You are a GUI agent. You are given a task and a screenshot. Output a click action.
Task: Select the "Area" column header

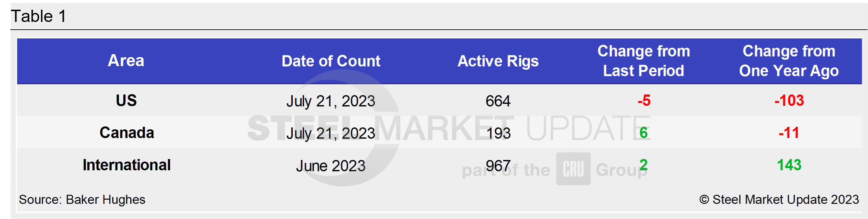point(126,61)
